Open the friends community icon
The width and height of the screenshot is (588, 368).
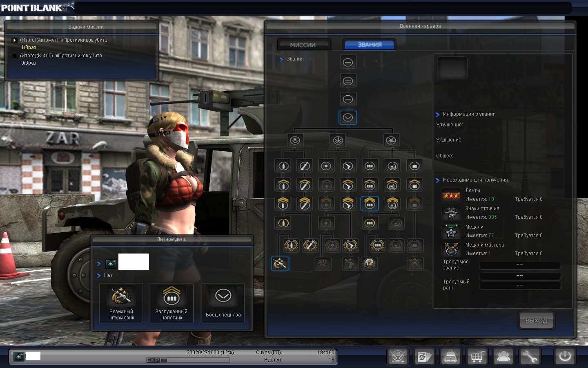coord(503,357)
